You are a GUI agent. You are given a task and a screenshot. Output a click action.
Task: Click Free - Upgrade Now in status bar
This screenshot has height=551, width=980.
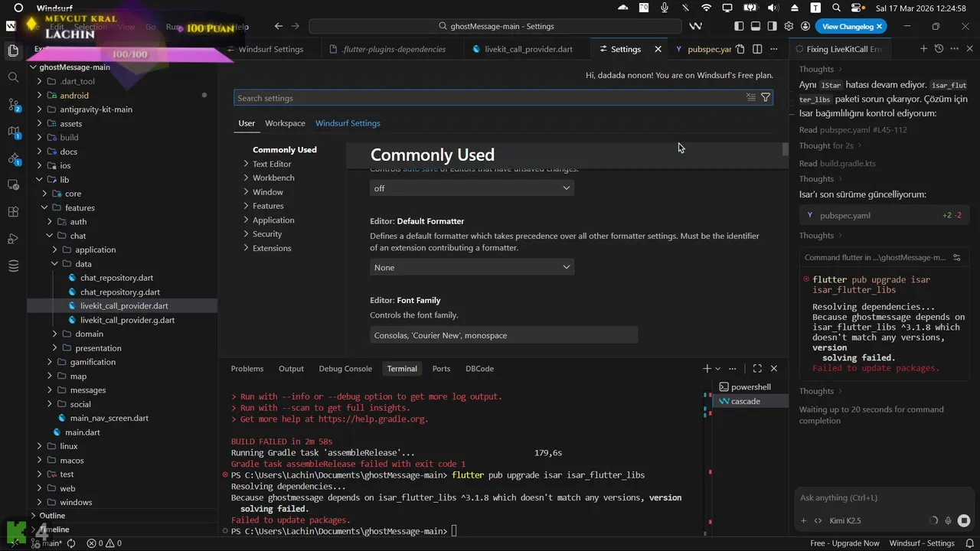[x=844, y=543]
